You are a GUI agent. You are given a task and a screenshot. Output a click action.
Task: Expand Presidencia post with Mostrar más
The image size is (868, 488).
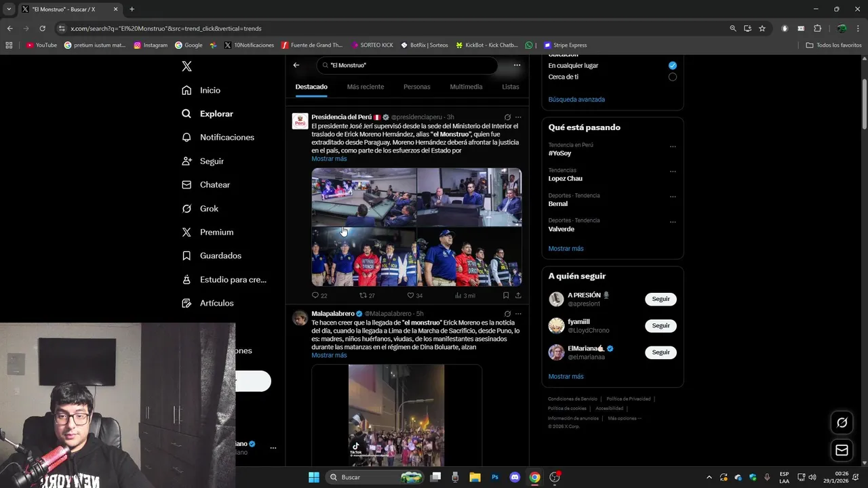329,159
